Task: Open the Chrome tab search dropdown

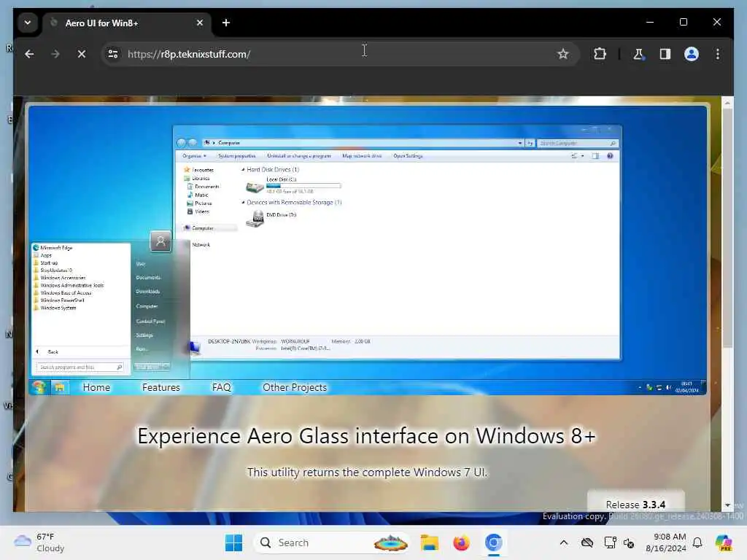Action: click(x=28, y=23)
